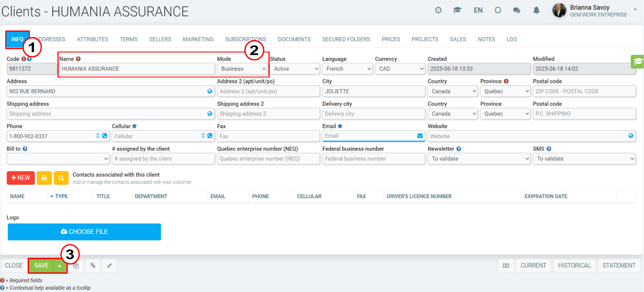Click the globe icon in Website field
The width and height of the screenshot is (644, 292).
click(x=631, y=136)
